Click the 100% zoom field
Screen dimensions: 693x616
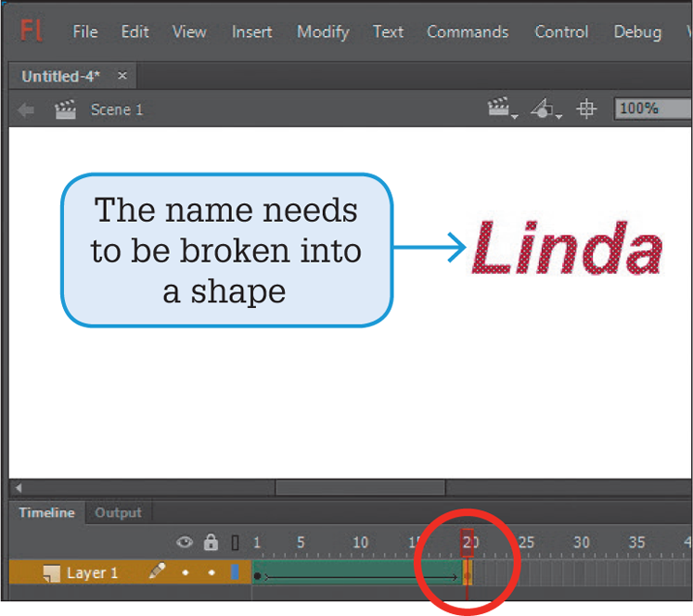coord(653,109)
